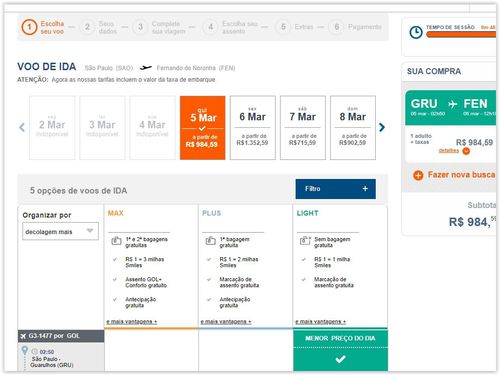Click the SUA COMPRA panel heading
This screenshot has height=375, width=500.
click(434, 71)
